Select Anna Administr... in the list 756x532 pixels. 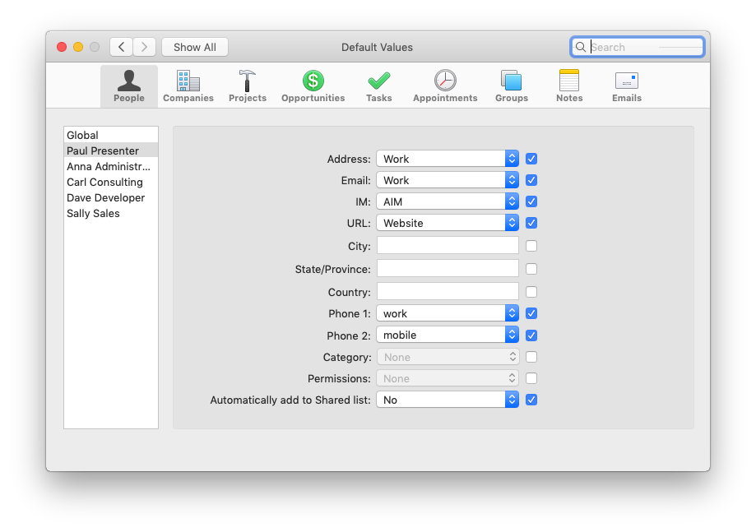[x=111, y=166]
